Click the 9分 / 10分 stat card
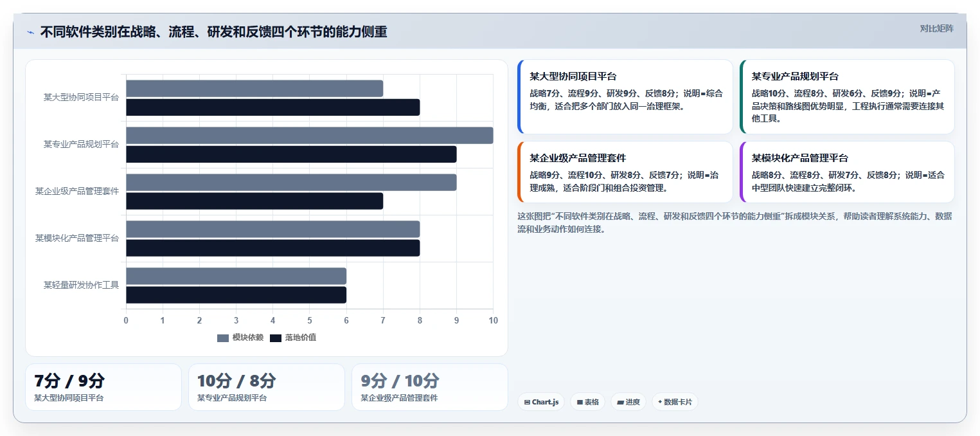 tap(430, 387)
